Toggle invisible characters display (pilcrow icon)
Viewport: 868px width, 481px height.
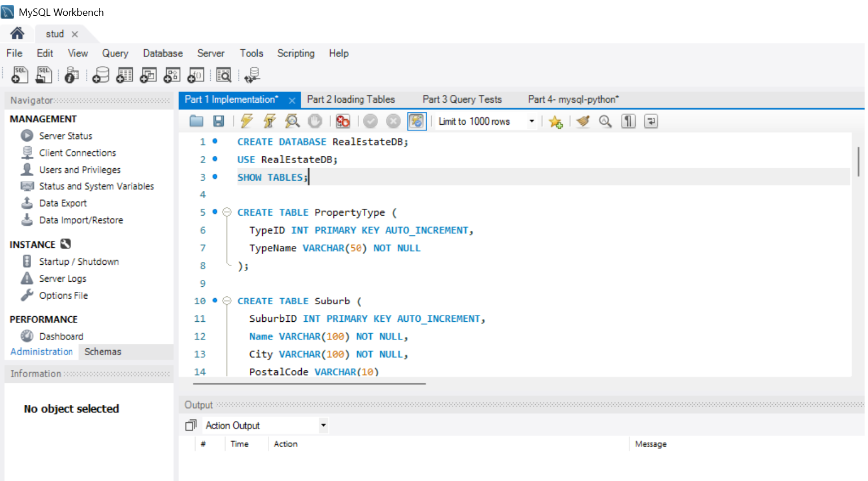[628, 121]
